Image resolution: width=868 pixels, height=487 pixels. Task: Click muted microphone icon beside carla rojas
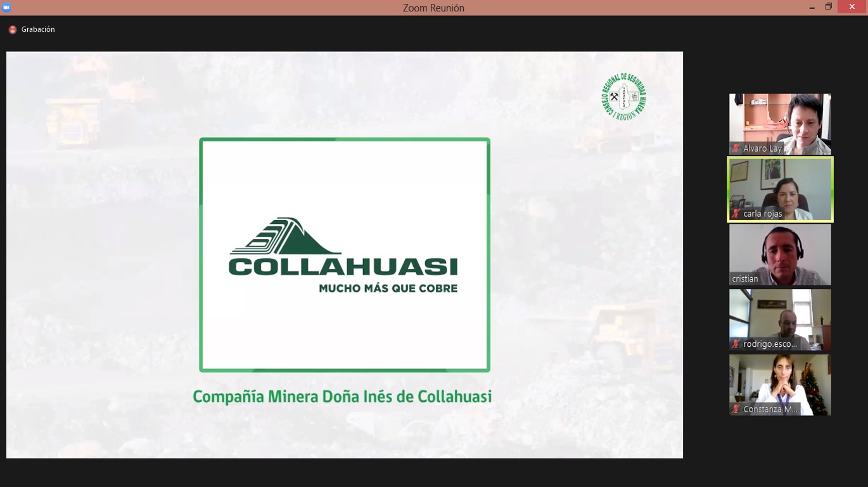pyautogui.click(x=736, y=214)
